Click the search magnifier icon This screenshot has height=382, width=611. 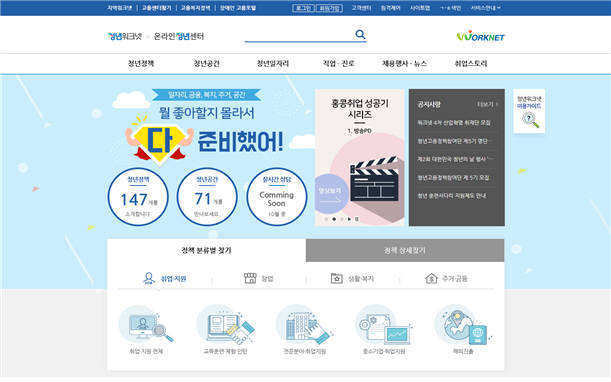tap(360, 34)
